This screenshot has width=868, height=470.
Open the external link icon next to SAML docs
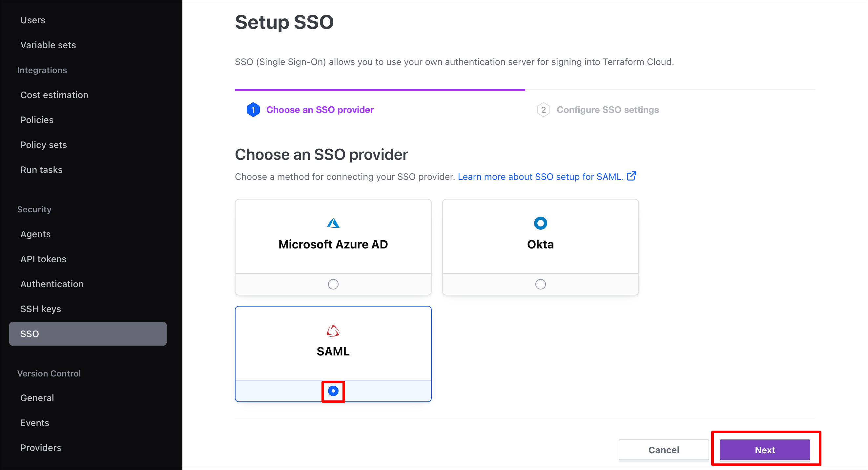point(632,176)
